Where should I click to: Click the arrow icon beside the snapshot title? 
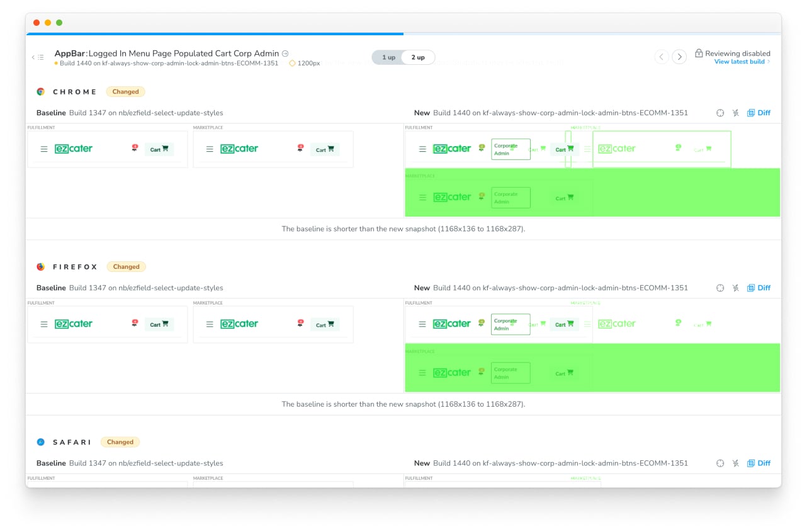285,54
